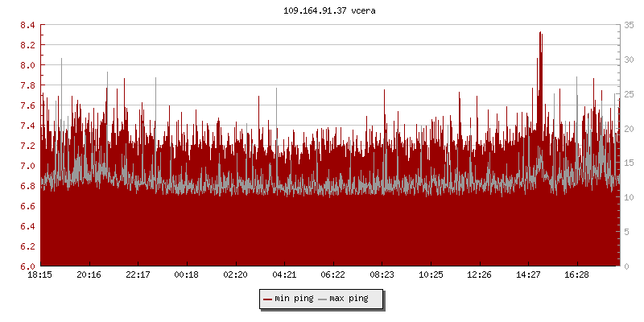The width and height of the screenshot is (644, 322).
Task: Click the 00:18 time axis label
Action: coord(187,275)
